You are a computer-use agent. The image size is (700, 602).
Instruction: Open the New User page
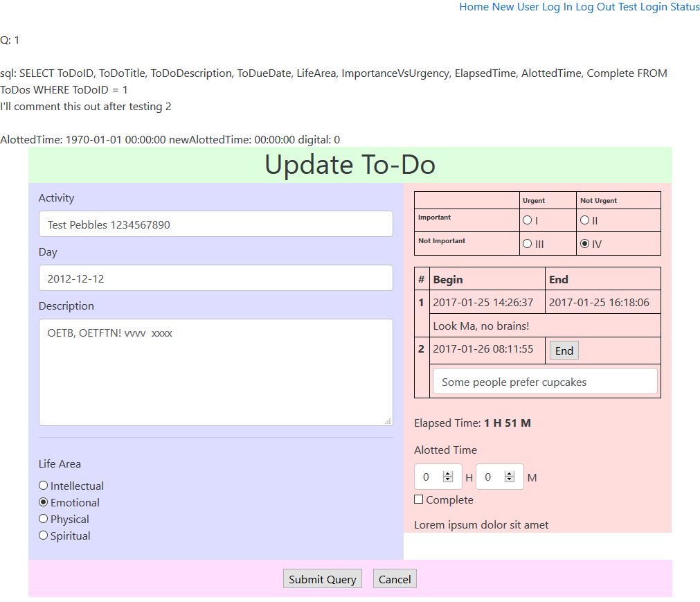point(515,7)
